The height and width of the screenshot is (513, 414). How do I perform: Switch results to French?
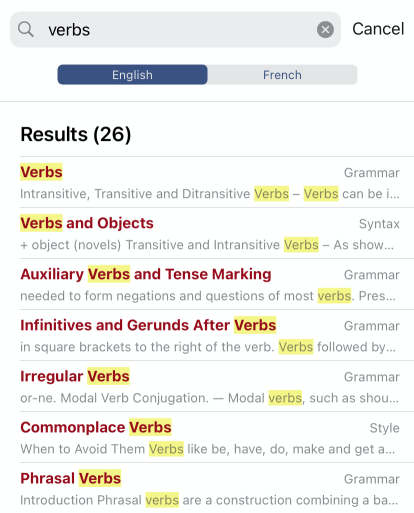(282, 75)
